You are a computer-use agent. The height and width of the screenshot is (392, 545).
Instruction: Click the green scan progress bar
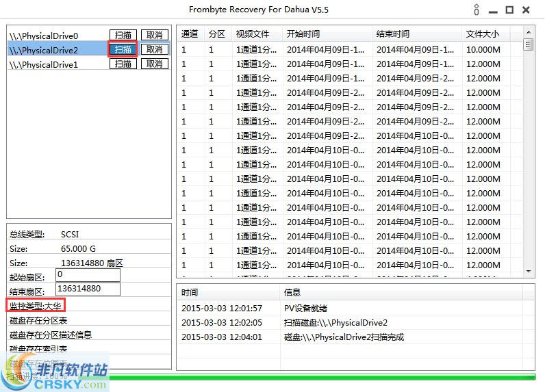tap(322, 376)
